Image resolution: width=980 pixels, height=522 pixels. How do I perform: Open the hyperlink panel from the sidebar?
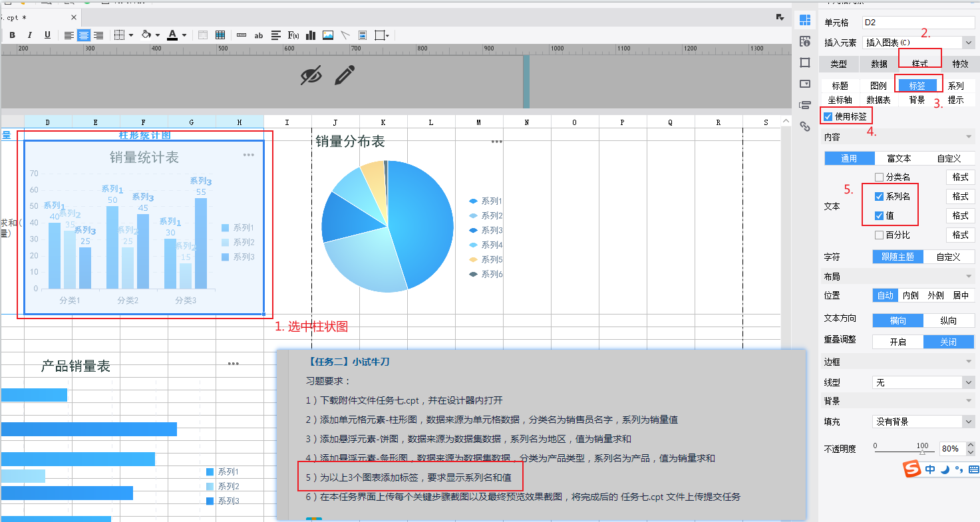(805, 126)
